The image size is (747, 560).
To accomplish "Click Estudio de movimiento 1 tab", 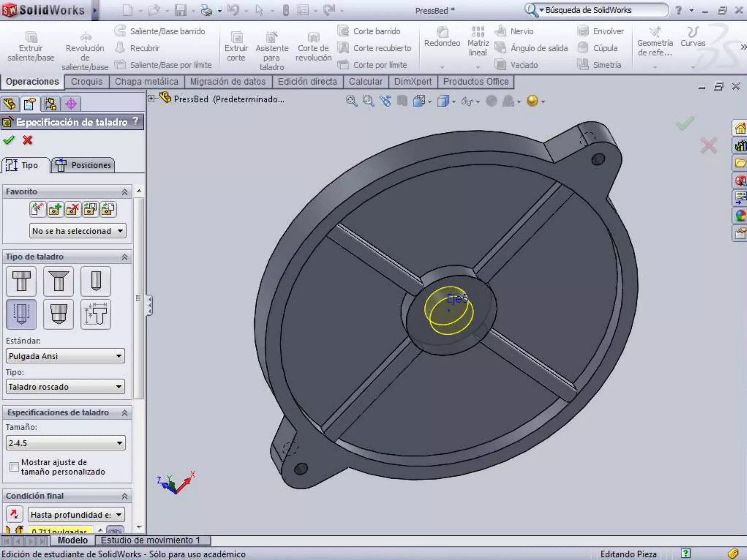I will coord(150,540).
